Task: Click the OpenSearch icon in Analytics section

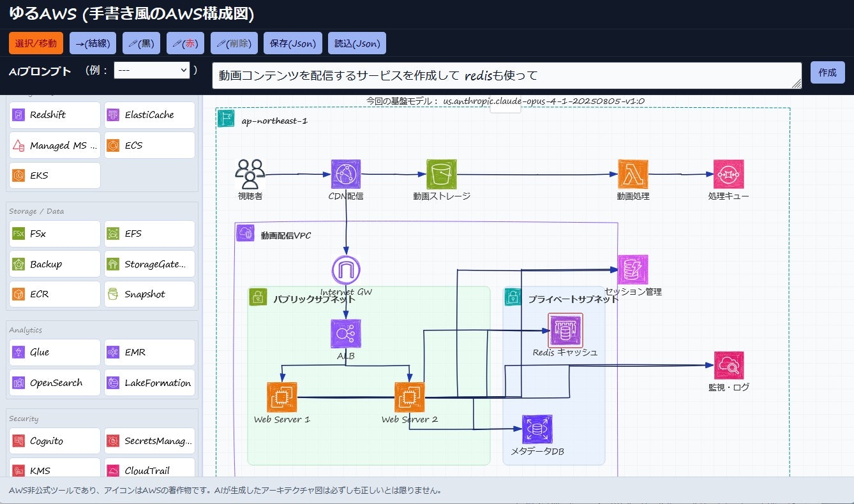Action: (54, 382)
